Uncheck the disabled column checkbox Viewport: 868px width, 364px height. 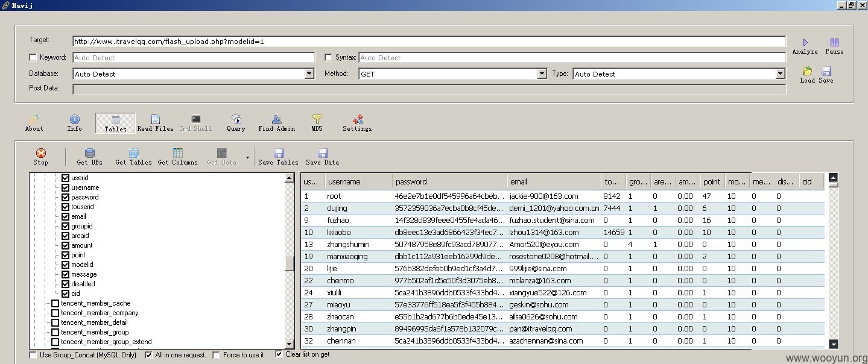66,284
